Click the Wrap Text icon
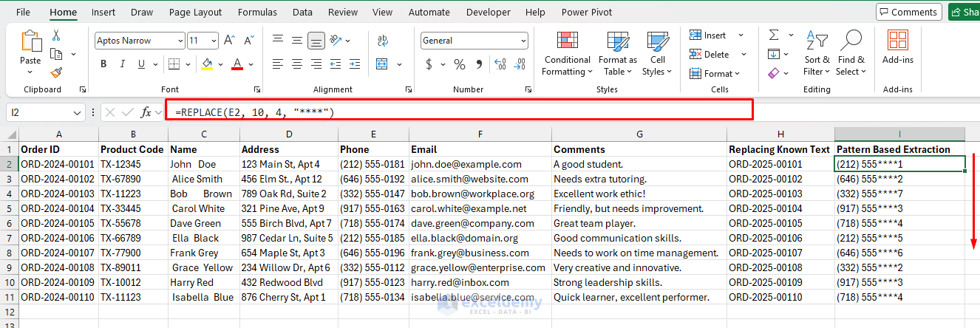This screenshot has height=328, width=980. coord(384,41)
